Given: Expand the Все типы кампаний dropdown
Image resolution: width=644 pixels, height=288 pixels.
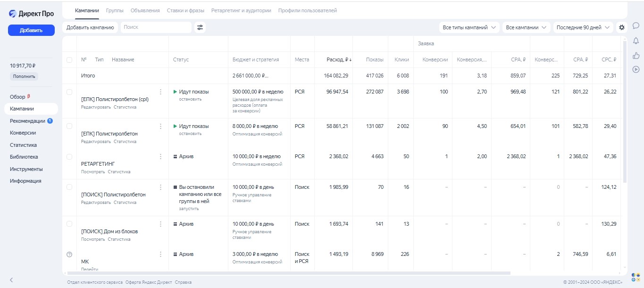Looking at the screenshot, I should tap(469, 27).
